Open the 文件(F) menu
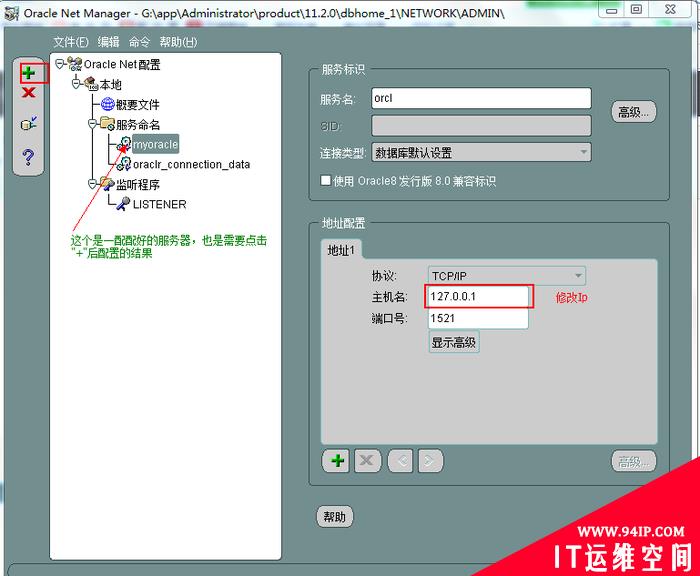Viewport: 700px width, 576px height. [x=71, y=42]
